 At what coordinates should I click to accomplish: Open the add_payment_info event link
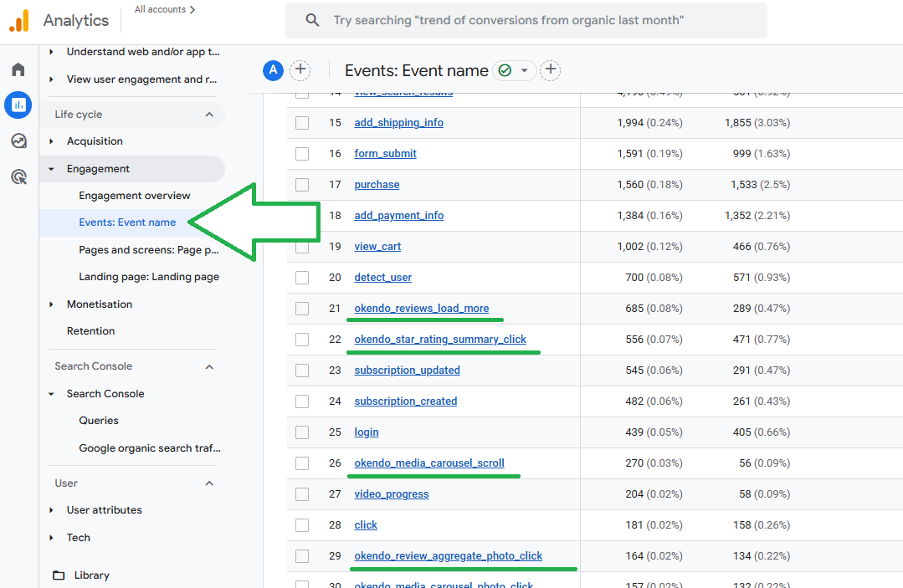coord(398,216)
